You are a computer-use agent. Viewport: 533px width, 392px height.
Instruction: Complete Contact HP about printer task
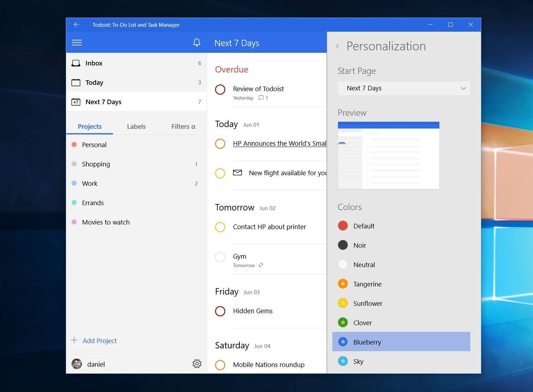point(220,227)
